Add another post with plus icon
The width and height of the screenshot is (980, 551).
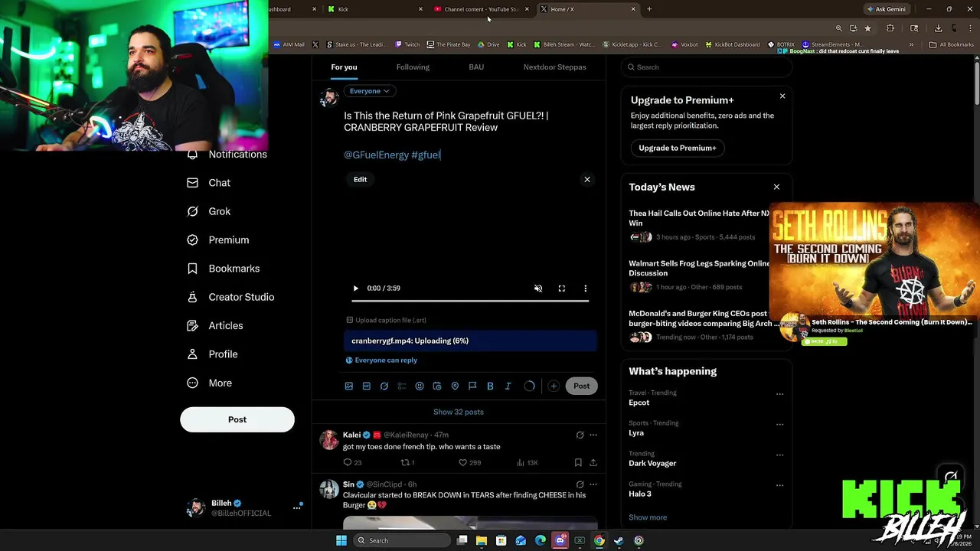[x=554, y=386]
